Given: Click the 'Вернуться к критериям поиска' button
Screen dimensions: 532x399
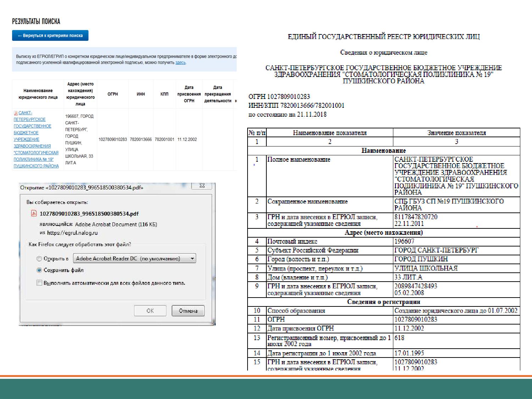Looking at the screenshot, I should click(50, 35).
